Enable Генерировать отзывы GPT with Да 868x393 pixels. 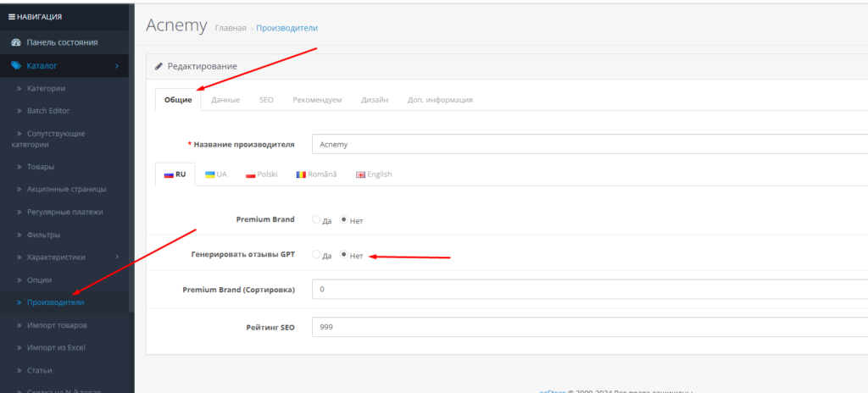tap(316, 254)
